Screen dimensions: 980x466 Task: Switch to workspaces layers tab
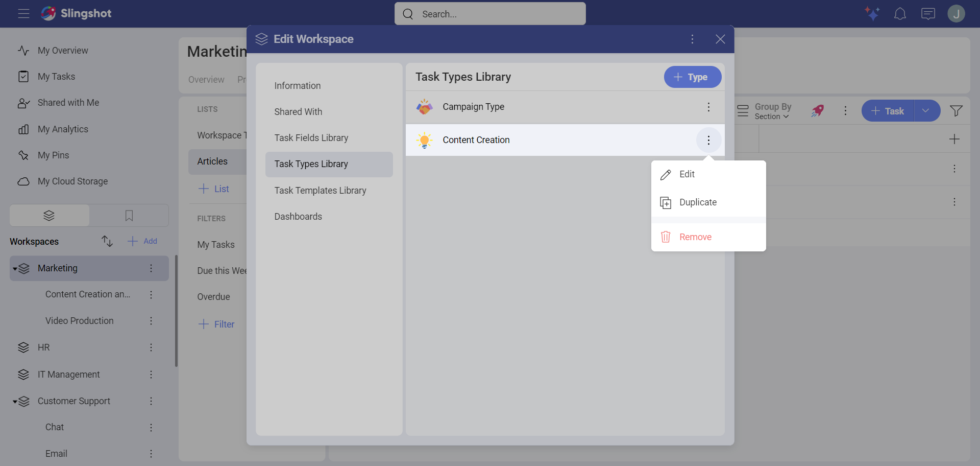point(50,216)
